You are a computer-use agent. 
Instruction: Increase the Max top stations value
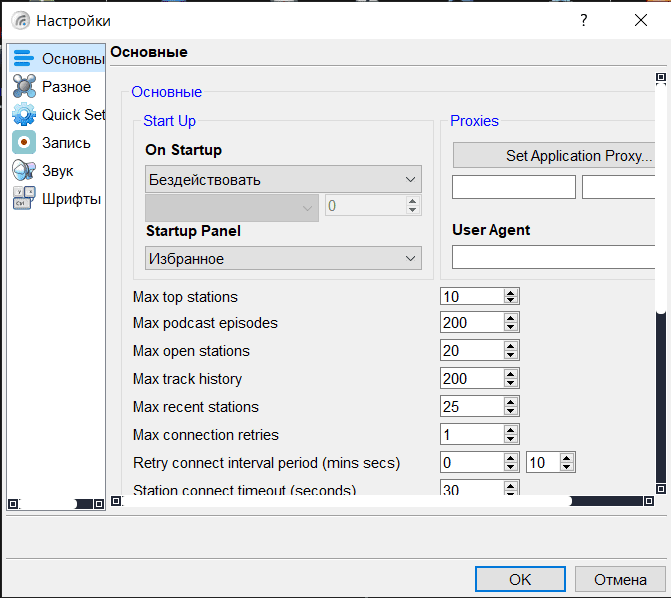[x=511, y=293]
